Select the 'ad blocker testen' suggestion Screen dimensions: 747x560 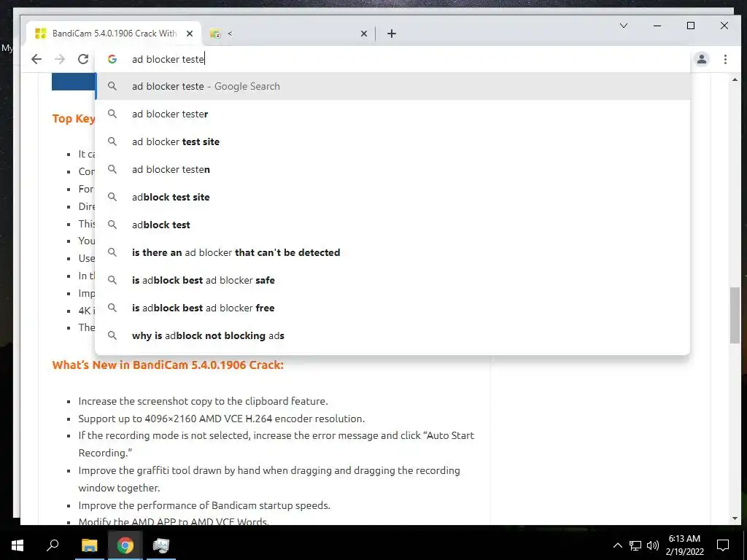tap(392, 169)
